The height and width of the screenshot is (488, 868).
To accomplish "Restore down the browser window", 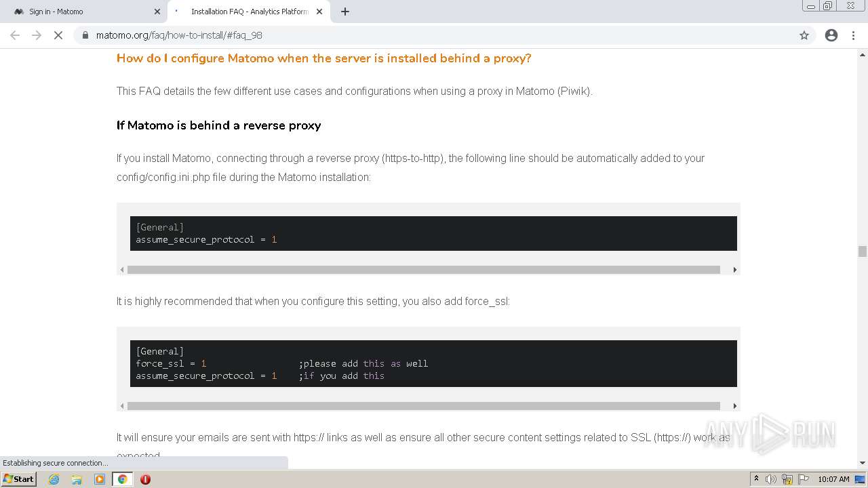I will pyautogui.click(x=828, y=5).
